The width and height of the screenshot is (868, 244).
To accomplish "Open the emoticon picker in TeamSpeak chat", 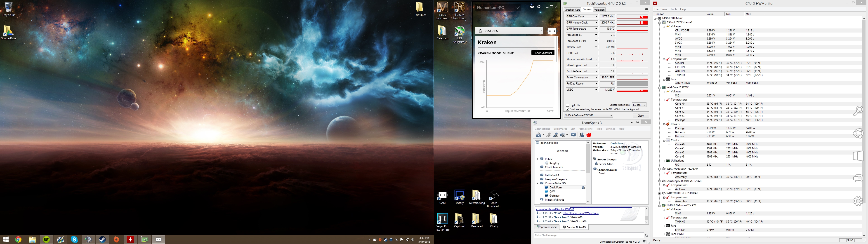I will coord(646,235).
